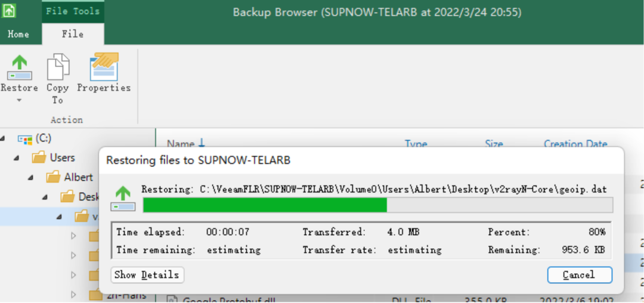Viewport: 644px width, 303px height.
Task: Click the Restore icon in the ribbon
Action: (x=19, y=68)
